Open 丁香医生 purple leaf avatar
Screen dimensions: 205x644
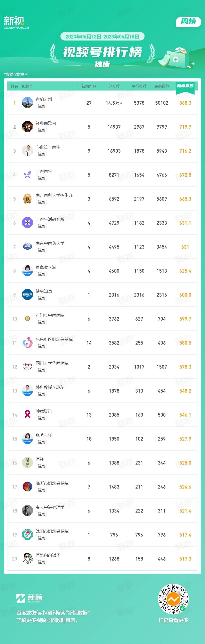(27, 175)
